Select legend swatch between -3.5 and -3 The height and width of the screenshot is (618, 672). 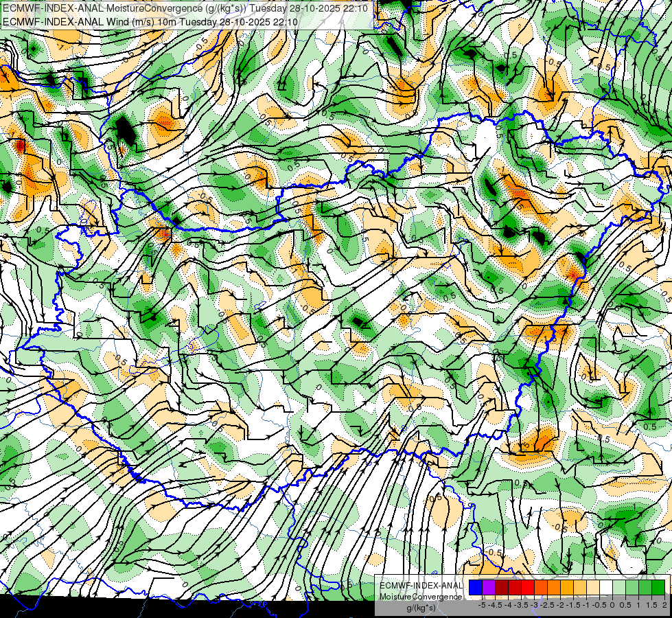[x=528, y=588]
